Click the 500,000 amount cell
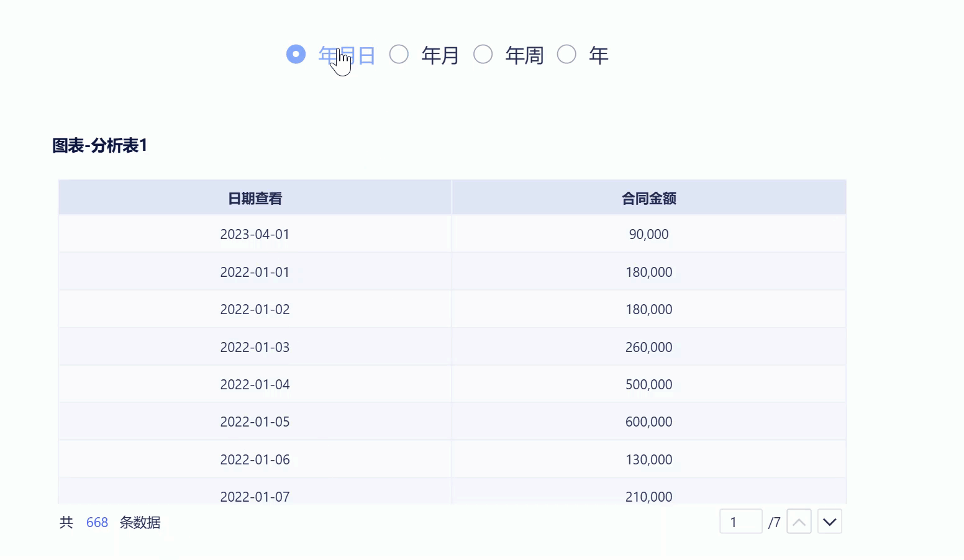The width and height of the screenshot is (964, 560). pyautogui.click(x=648, y=384)
